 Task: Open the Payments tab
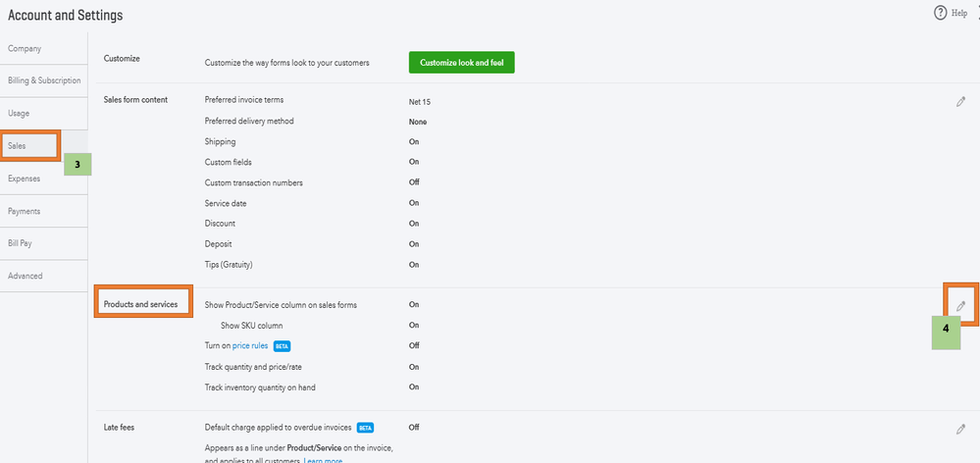click(25, 211)
